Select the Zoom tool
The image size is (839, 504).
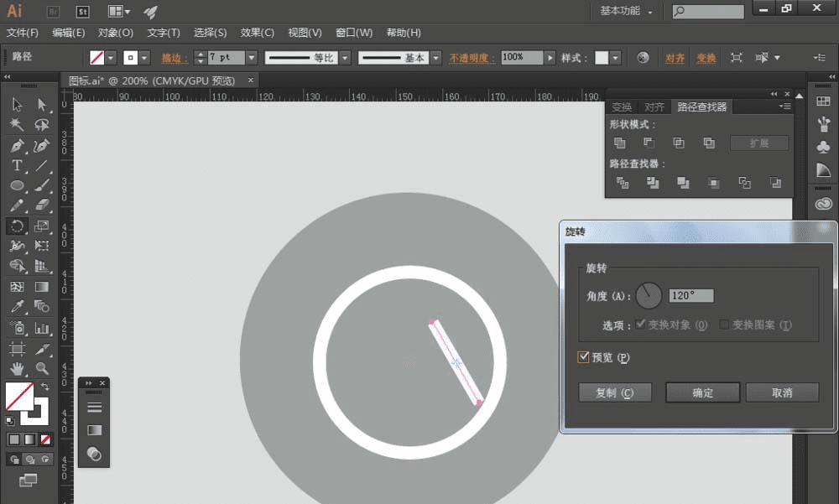click(x=42, y=369)
